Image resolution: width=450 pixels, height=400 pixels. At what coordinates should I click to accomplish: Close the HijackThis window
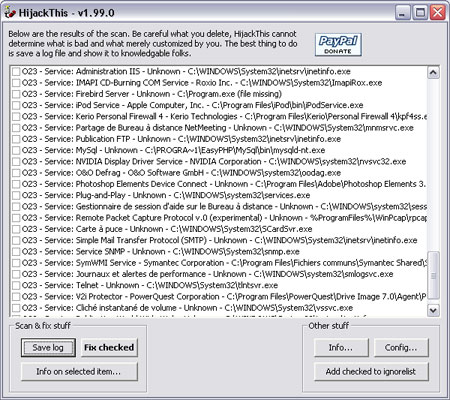[438, 13]
